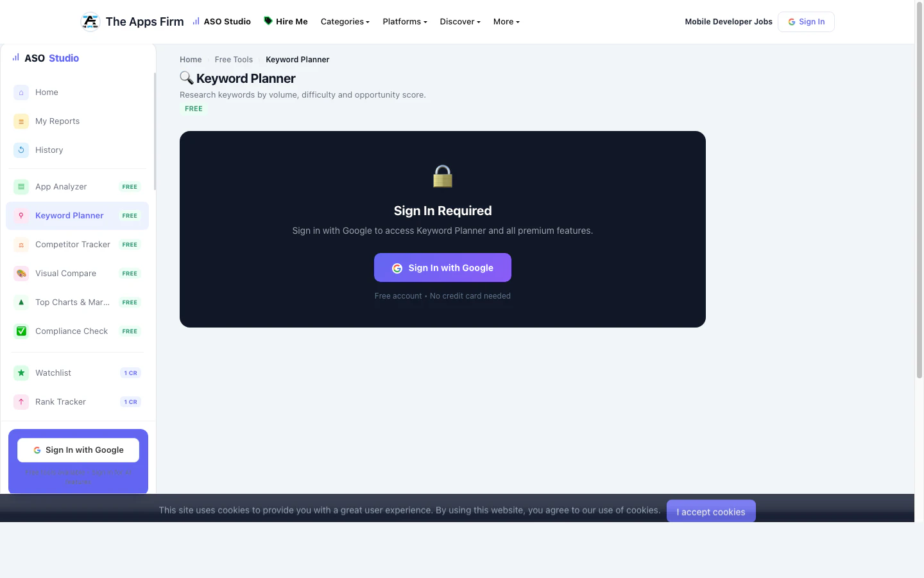Click the ASO Studio sidebar header icon

(16, 58)
